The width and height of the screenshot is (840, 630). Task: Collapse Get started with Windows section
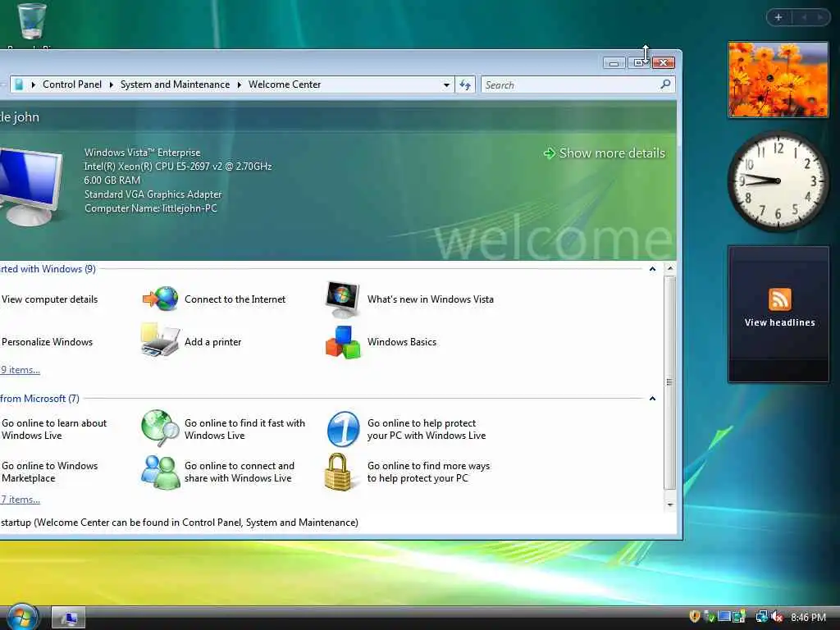click(652, 269)
